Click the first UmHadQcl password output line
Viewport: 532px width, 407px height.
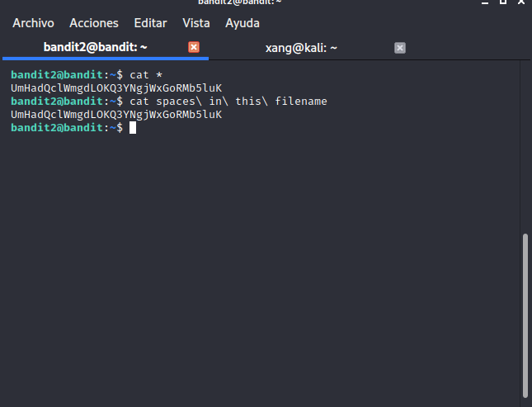(x=116, y=88)
